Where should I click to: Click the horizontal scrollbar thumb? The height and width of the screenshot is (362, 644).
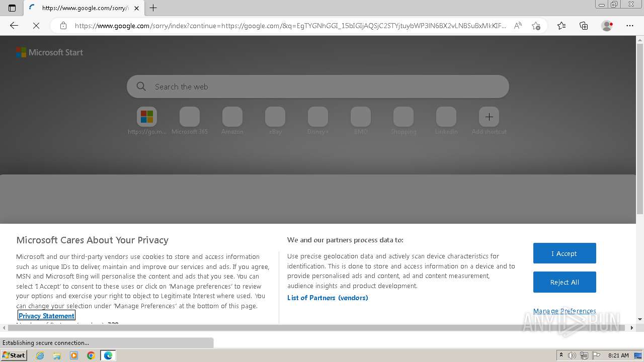click(317, 328)
